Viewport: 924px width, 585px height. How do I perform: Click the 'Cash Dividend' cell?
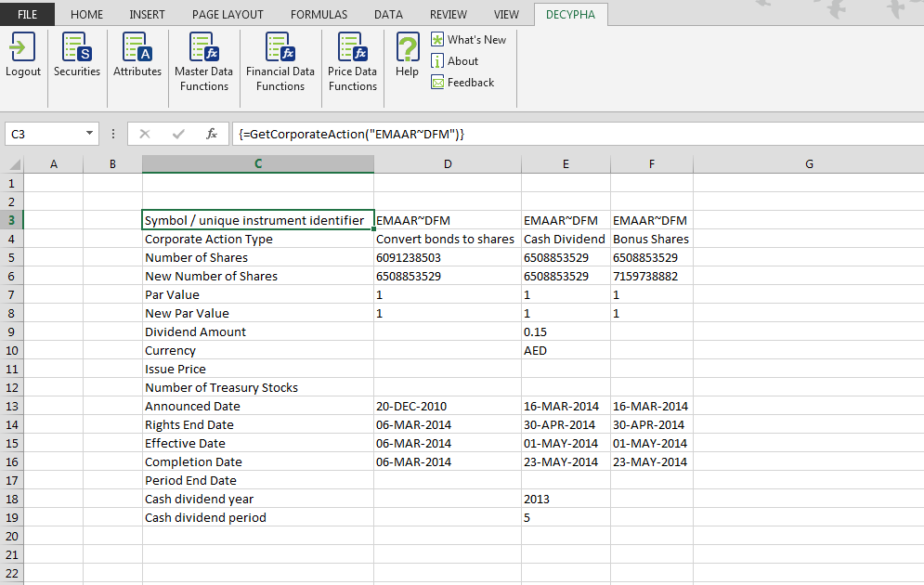566,240
